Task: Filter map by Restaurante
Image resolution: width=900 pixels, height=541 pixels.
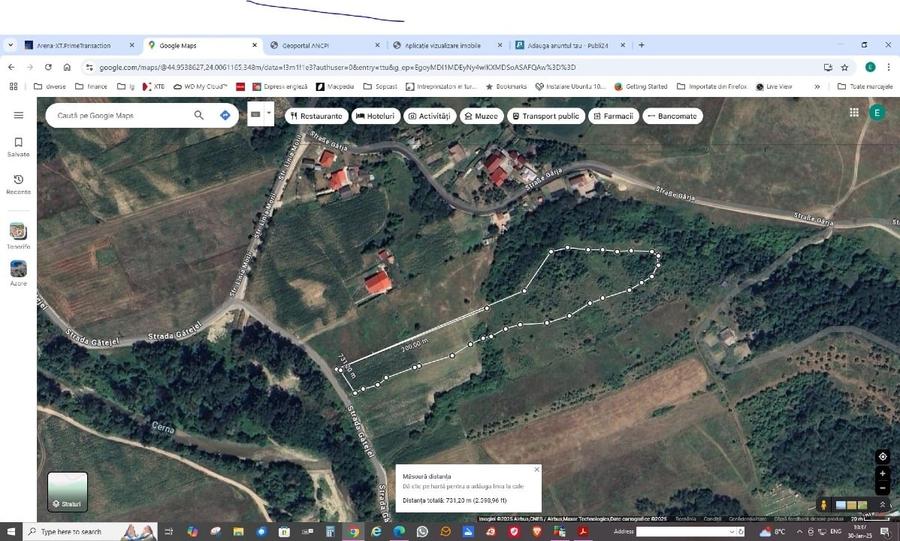Action: [316, 116]
